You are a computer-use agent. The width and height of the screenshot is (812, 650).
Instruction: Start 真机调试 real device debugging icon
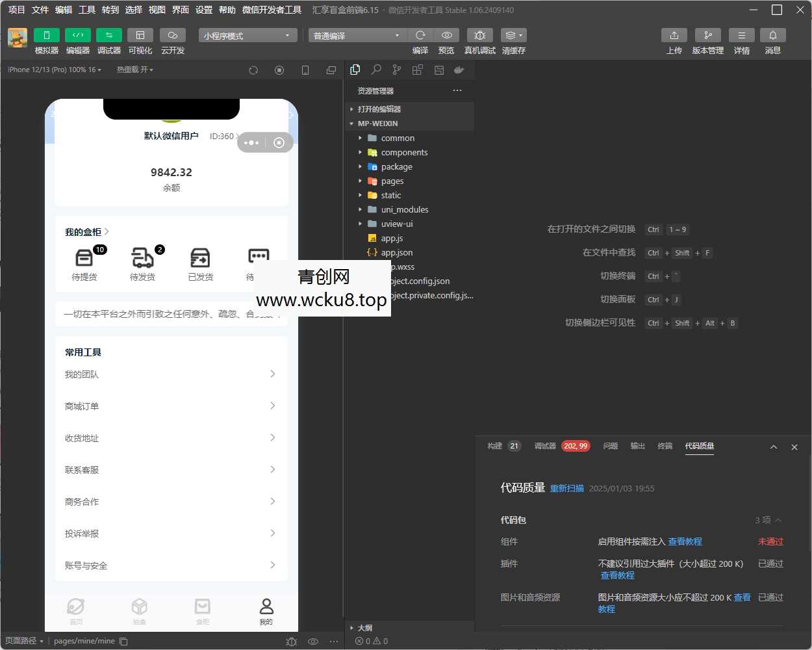click(479, 35)
